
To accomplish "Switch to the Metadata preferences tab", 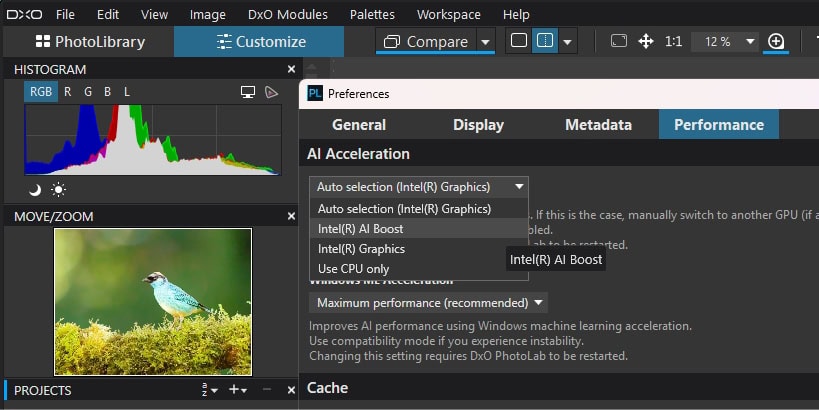I will tap(599, 124).
